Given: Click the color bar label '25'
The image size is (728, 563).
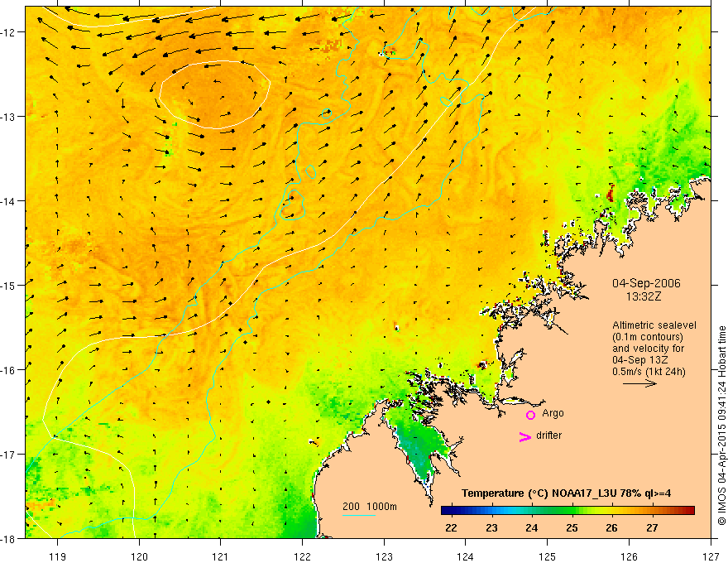Looking at the screenshot, I should [572, 528].
